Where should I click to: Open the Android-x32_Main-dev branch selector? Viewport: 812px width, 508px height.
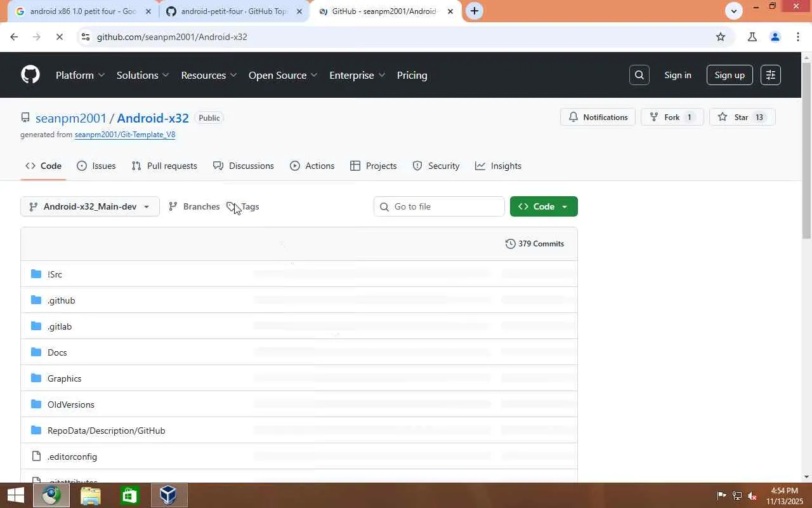(x=90, y=206)
